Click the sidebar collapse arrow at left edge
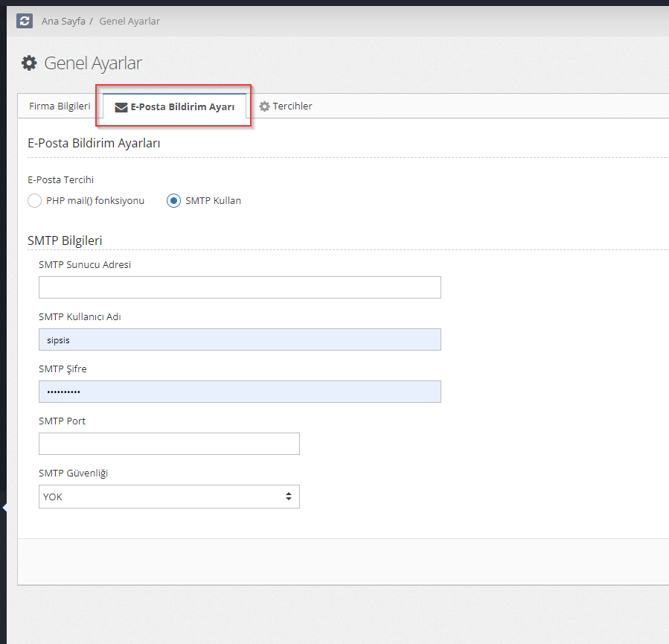 [x=4, y=508]
